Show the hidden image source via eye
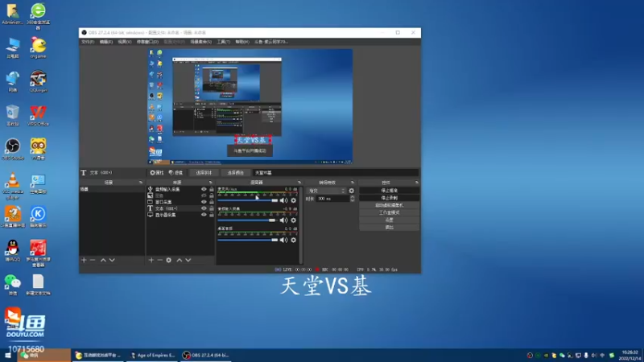Viewport: 644px width, 362px height. coord(204,195)
